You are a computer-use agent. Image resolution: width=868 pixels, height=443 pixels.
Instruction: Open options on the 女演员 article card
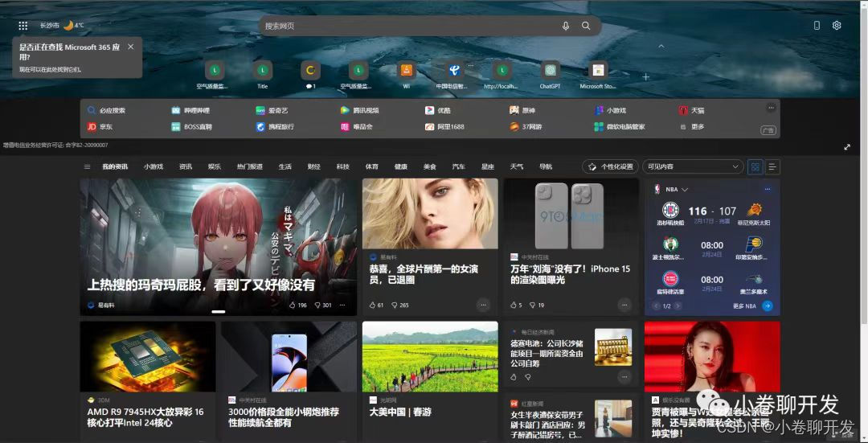click(483, 305)
